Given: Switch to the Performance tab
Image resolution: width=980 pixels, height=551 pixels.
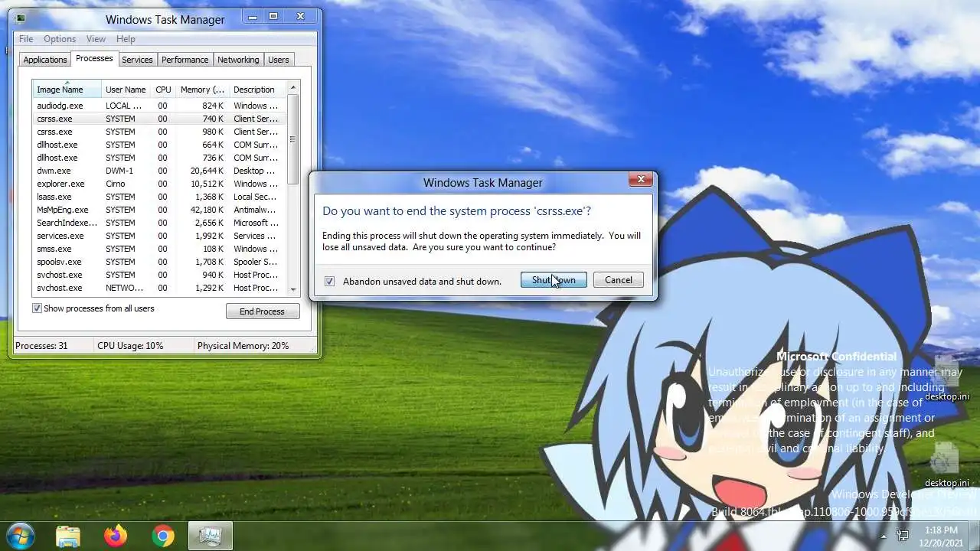Looking at the screenshot, I should pos(185,60).
